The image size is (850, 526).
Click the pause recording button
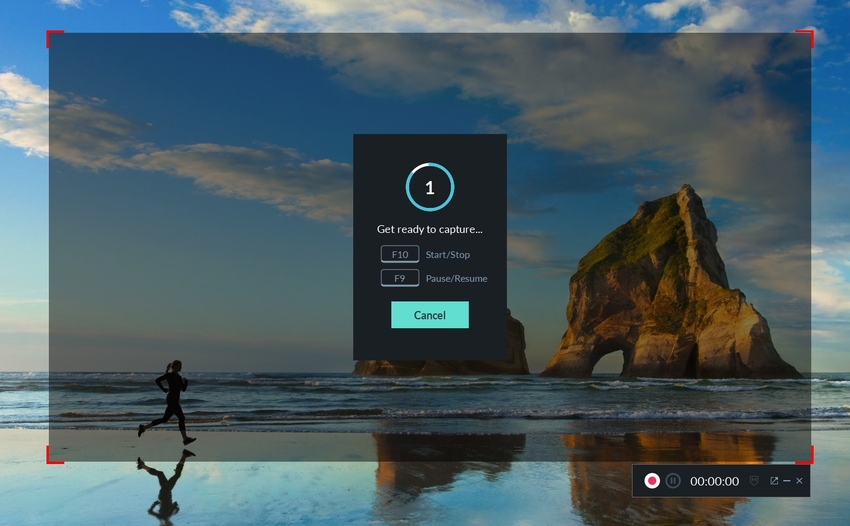click(673, 480)
